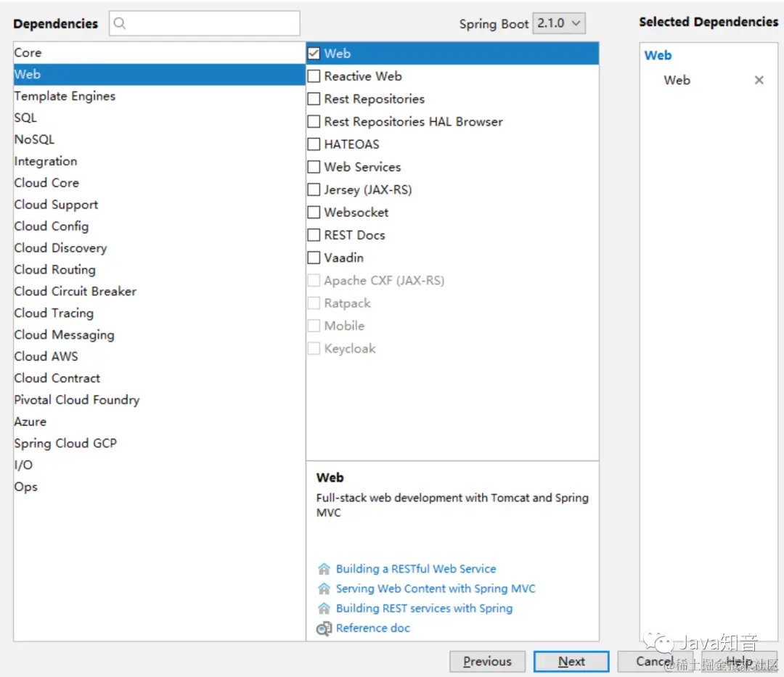Choose the NoSQL category
The width and height of the screenshot is (784, 677).
click(x=160, y=139)
